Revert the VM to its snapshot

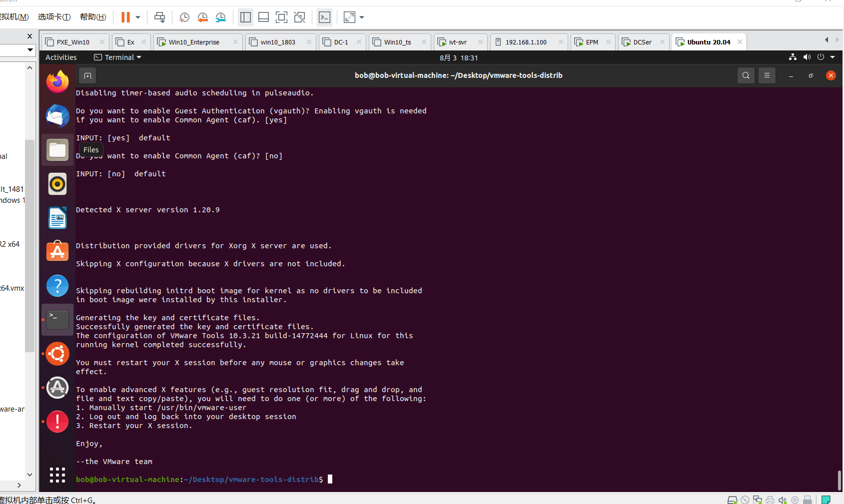202,17
